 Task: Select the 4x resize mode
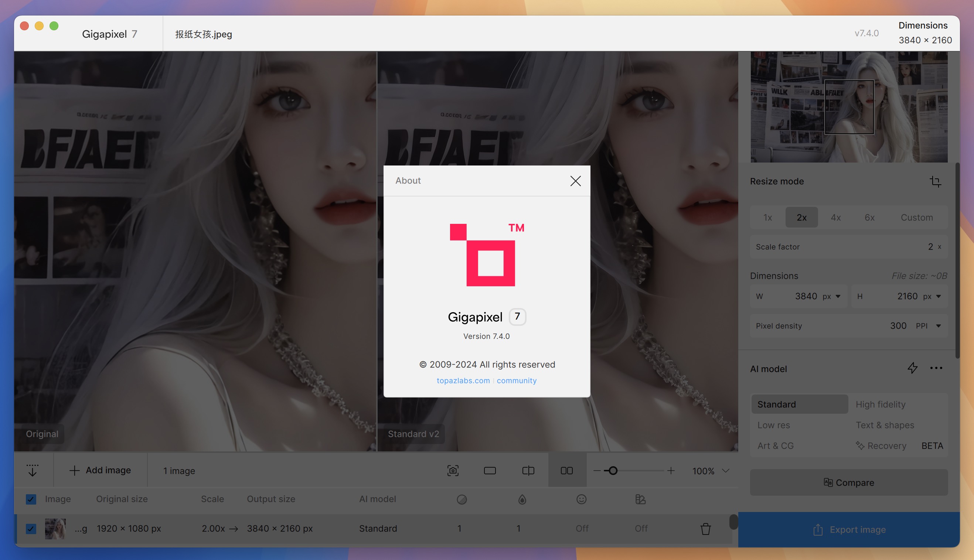click(x=835, y=217)
